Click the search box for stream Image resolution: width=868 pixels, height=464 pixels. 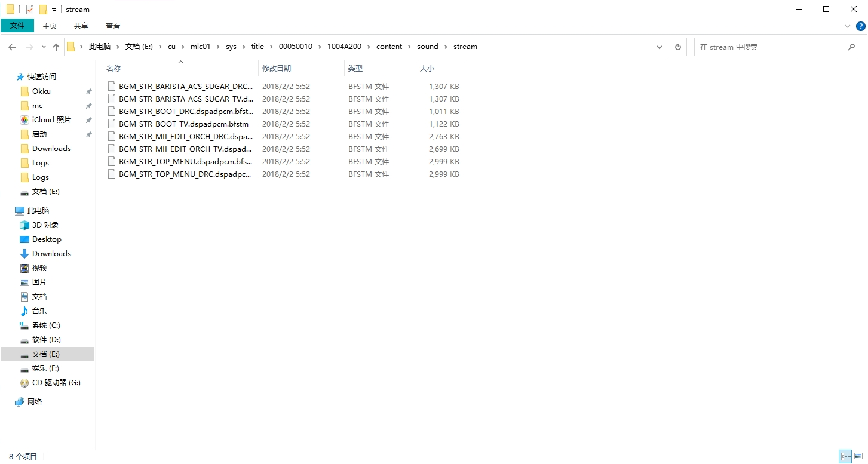coord(771,47)
